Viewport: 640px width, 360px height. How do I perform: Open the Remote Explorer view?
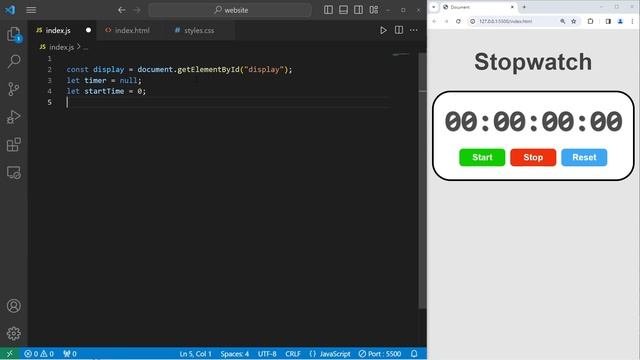point(14,172)
